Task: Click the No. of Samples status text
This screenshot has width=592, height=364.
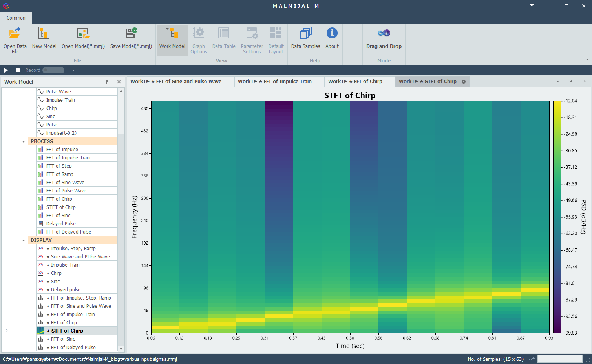Action: pos(495,359)
